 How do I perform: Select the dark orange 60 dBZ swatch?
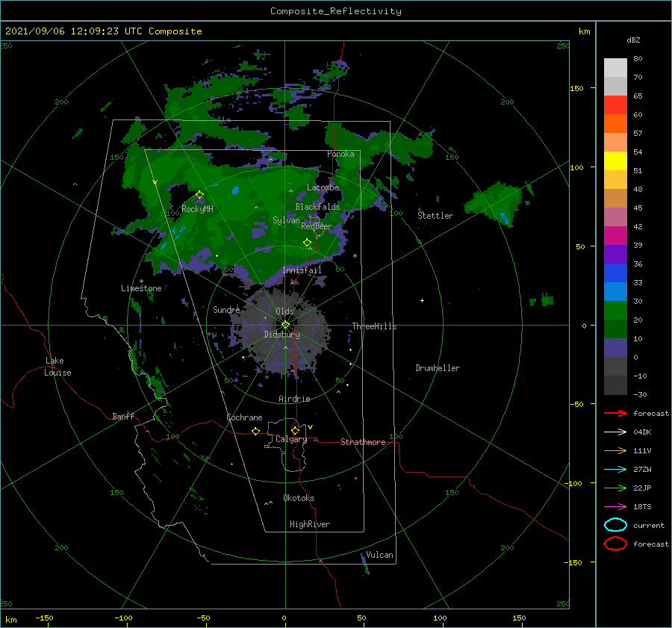coord(615,123)
